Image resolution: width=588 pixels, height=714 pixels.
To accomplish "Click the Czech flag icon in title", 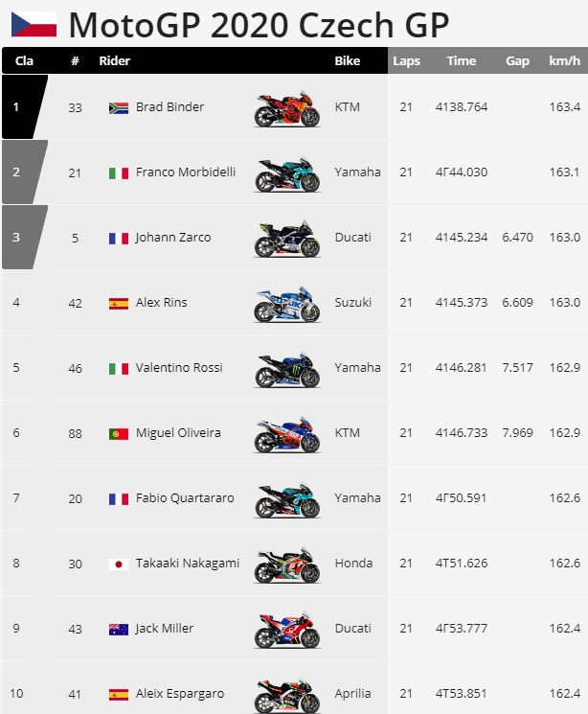I will 34,24.
